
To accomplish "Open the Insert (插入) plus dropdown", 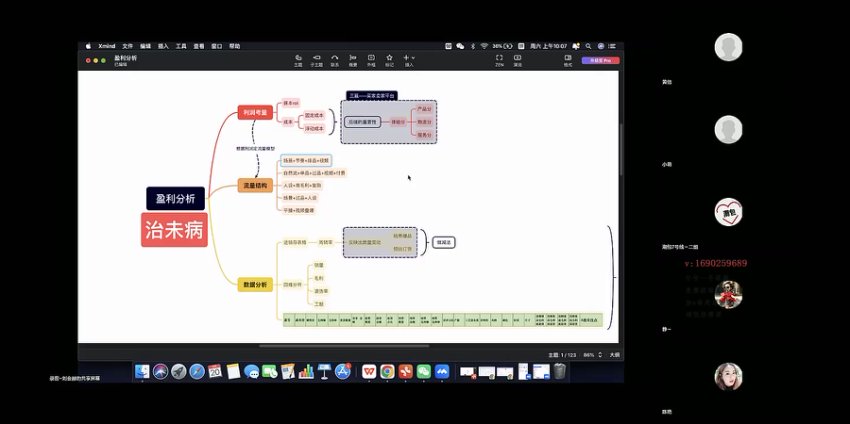I will [408, 59].
